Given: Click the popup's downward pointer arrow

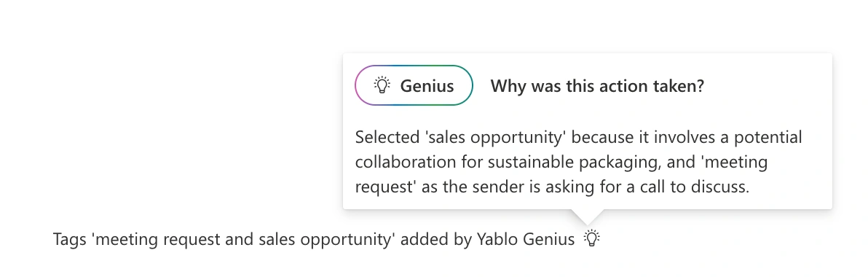Looking at the screenshot, I should point(588,217).
